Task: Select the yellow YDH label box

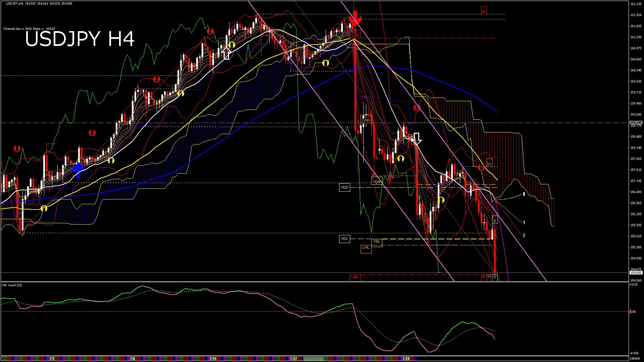Action: (x=376, y=182)
